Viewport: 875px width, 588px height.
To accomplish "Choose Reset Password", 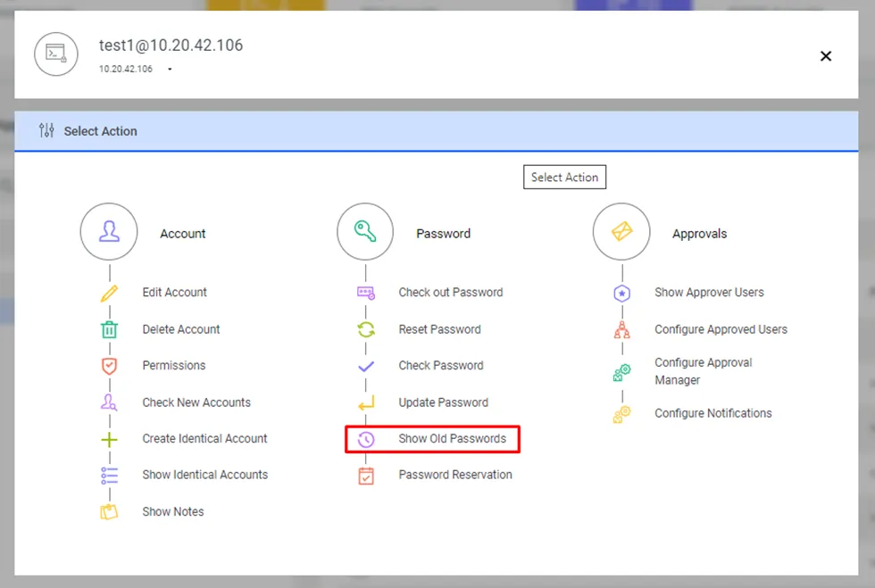I will tap(439, 329).
